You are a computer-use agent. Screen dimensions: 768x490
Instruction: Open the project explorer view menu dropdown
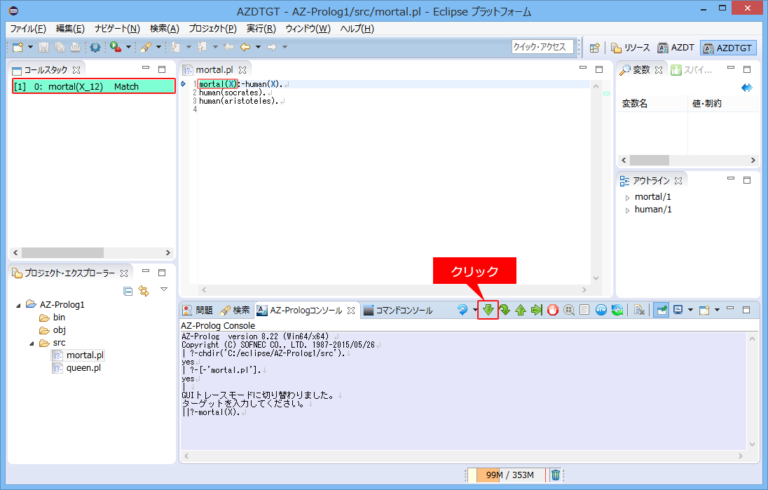point(164,290)
